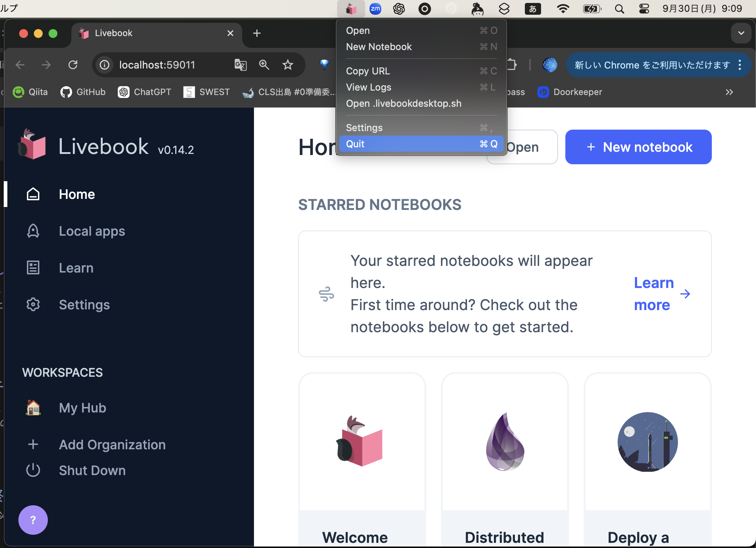Click the New notebook button
Image resolution: width=756 pixels, height=548 pixels.
[638, 147]
